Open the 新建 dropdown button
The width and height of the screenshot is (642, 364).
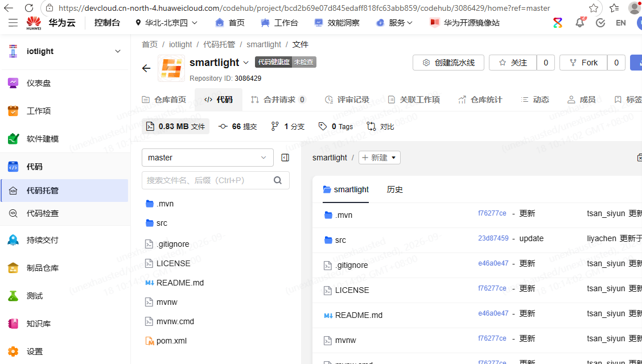[x=380, y=158]
